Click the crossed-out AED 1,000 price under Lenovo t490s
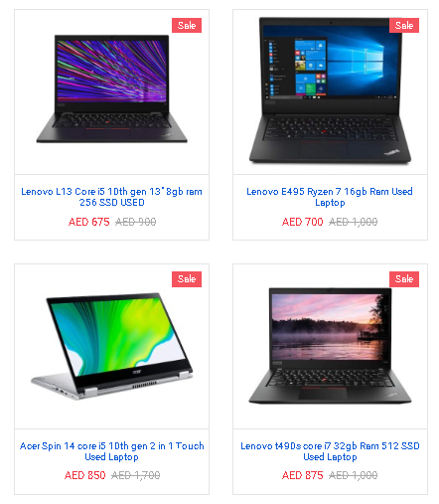This screenshot has height=504, width=439. pyautogui.click(x=353, y=475)
